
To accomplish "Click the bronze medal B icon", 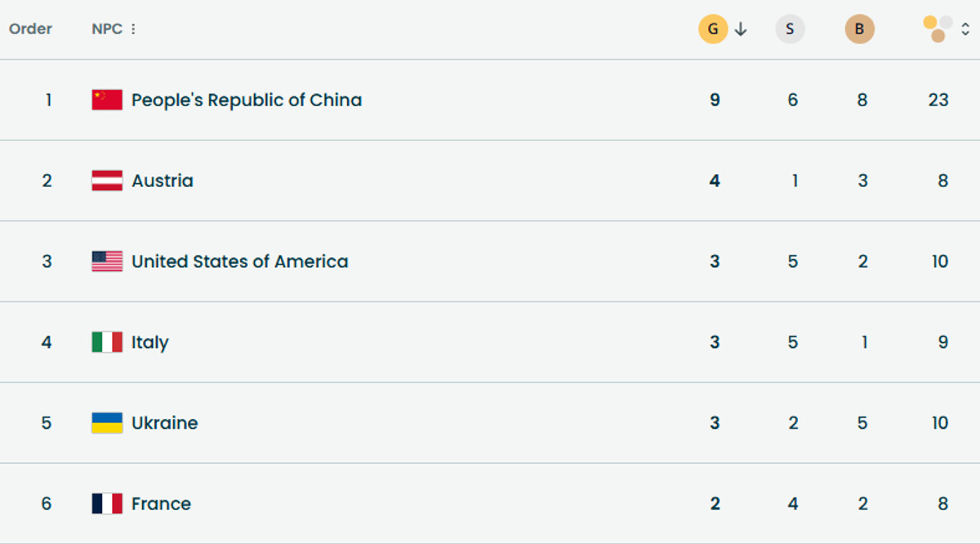I will (x=859, y=29).
